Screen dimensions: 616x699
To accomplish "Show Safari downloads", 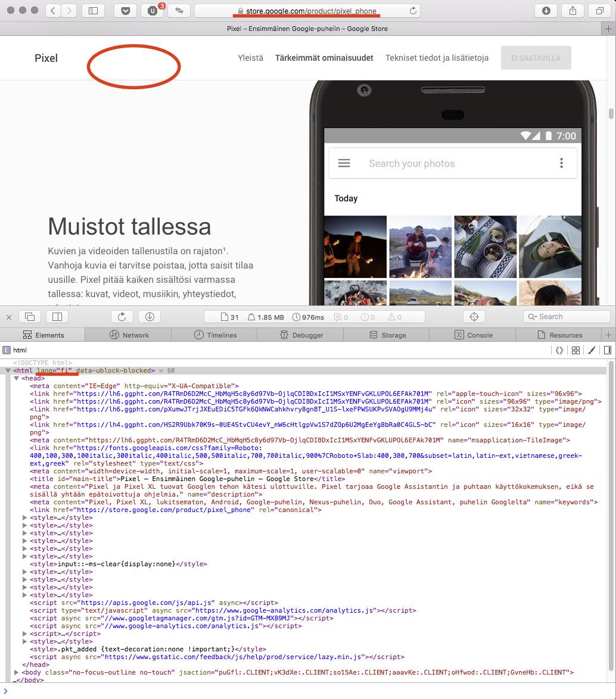I will click(546, 10).
